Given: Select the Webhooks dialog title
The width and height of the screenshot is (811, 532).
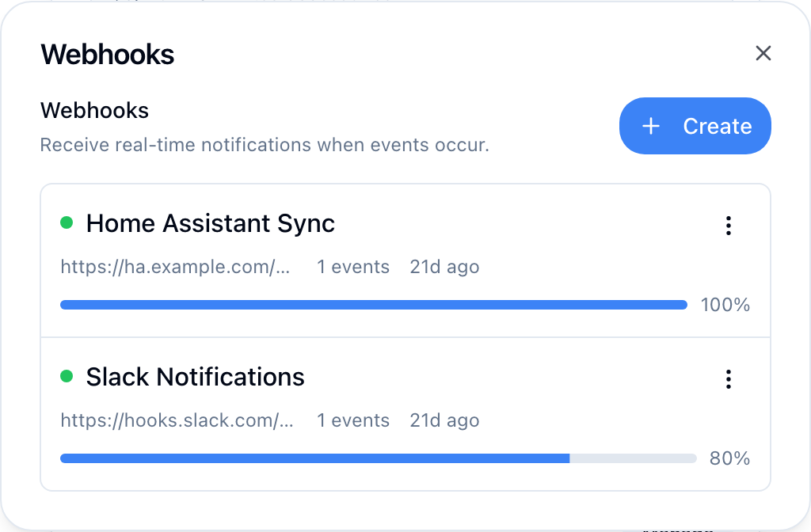Looking at the screenshot, I should 107,54.
